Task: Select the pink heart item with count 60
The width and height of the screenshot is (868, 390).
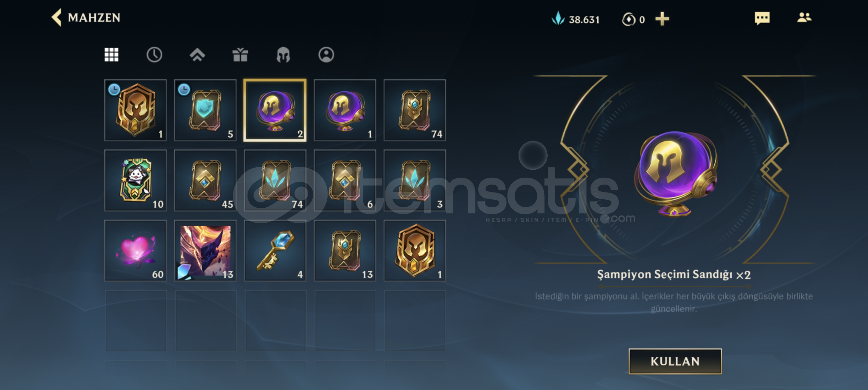Action: [136, 251]
